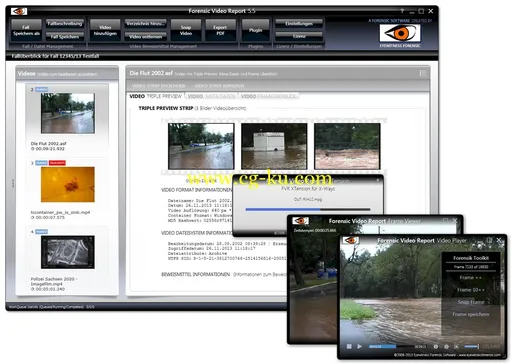Click the 'BEWEISMITTEL INFORMATIONEN' heading
The width and height of the screenshot is (512, 364).
pos(196,274)
